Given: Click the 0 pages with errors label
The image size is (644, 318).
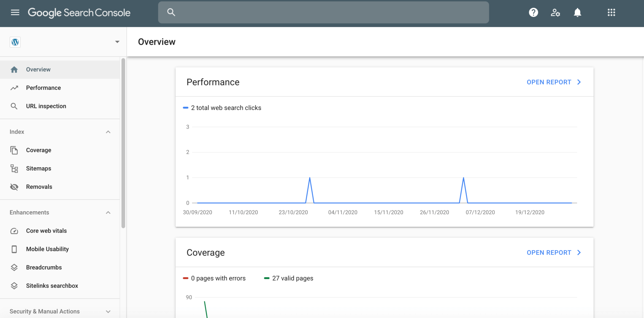Looking at the screenshot, I should click(218, 278).
